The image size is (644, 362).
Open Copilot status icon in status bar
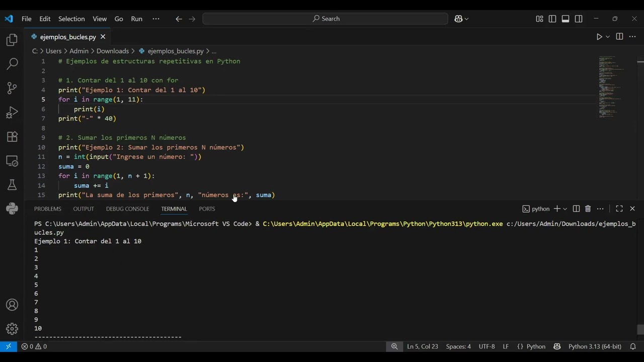557,346
